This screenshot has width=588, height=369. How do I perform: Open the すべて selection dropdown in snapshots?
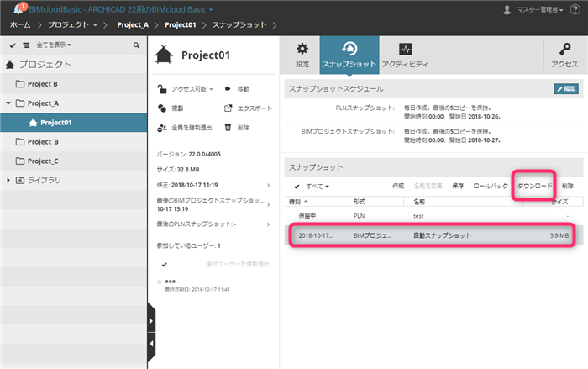[318, 187]
